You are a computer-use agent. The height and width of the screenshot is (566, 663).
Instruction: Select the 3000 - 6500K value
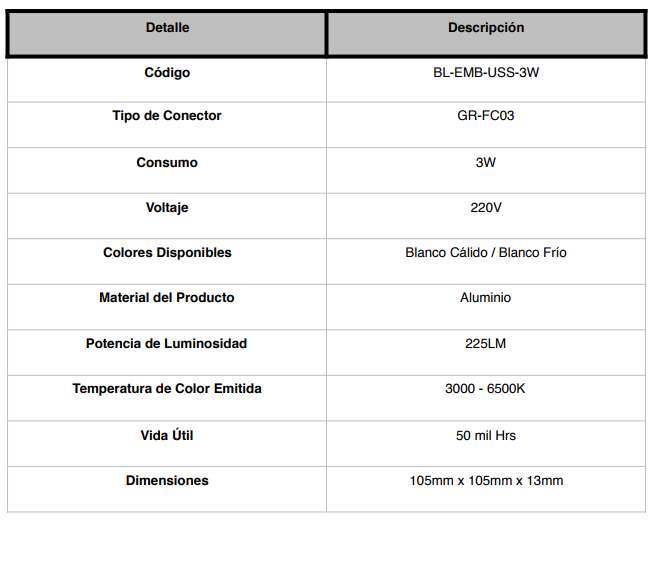(x=485, y=389)
